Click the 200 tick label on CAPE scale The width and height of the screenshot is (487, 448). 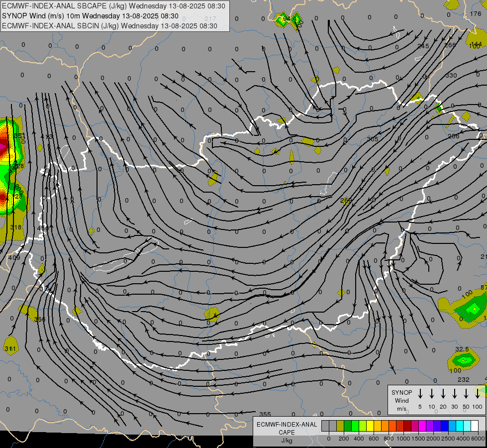(344, 439)
